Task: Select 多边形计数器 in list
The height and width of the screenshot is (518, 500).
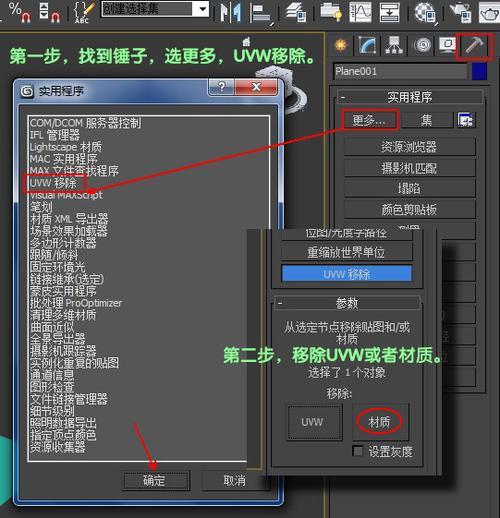Action: coord(63,243)
